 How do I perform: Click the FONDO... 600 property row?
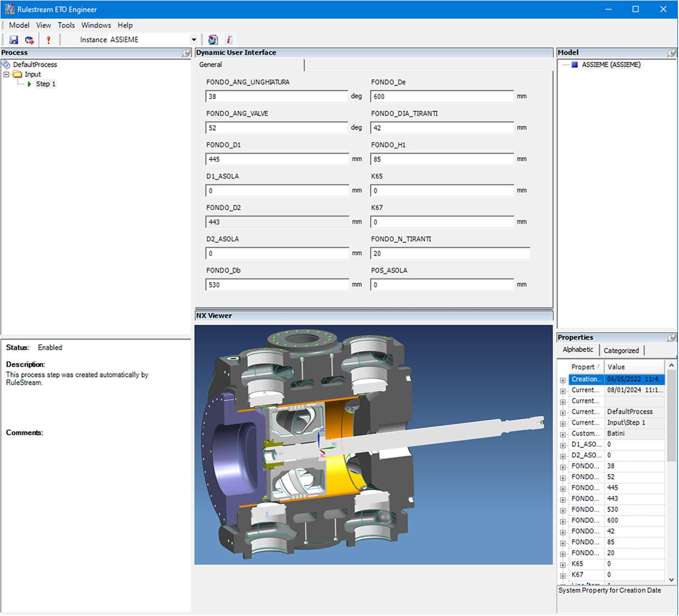(616, 520)
